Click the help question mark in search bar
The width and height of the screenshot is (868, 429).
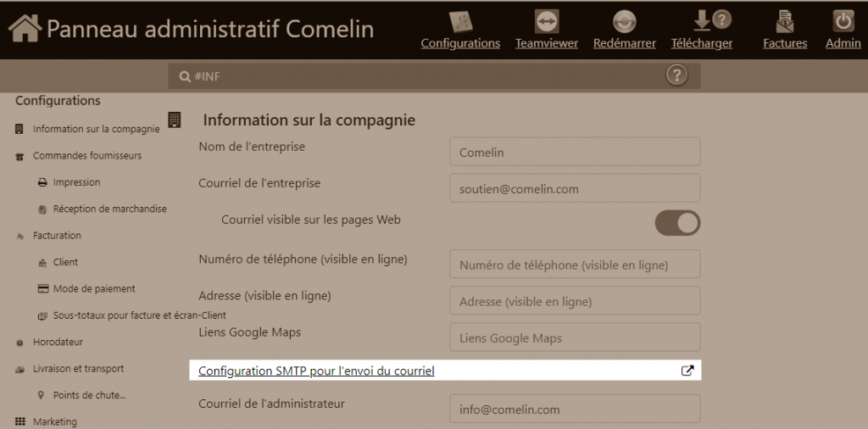click(676, 75)
